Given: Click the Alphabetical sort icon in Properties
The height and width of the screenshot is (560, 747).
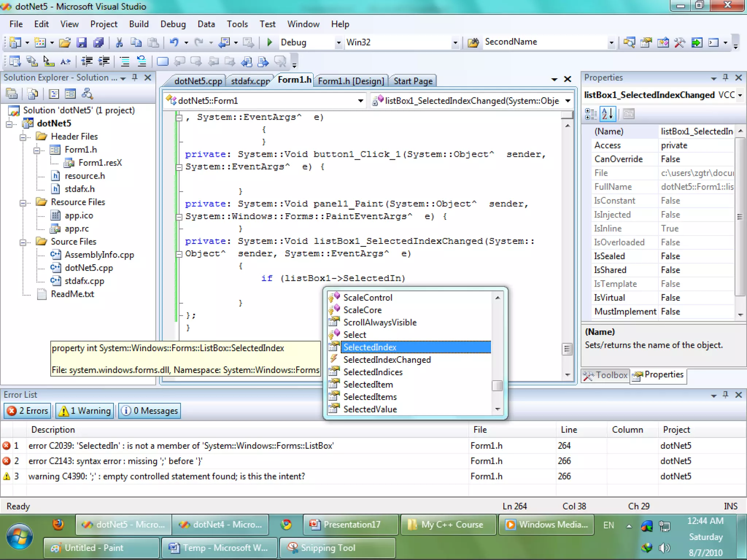Looking at the screenshot, I should point(607,114).
